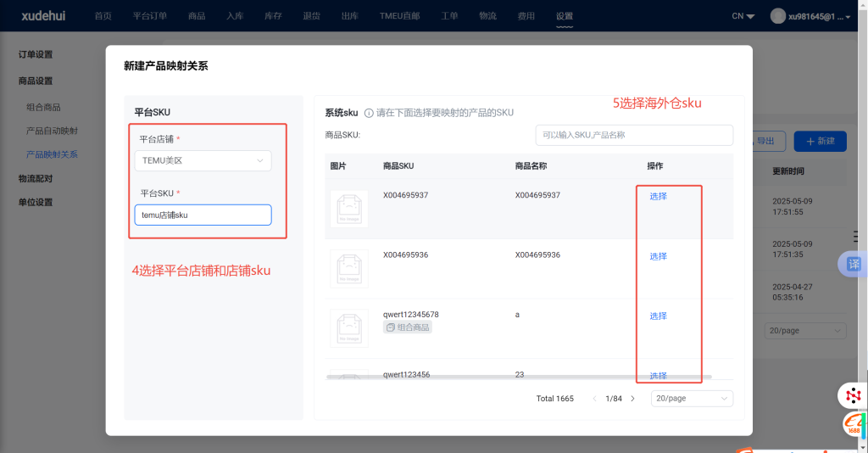Click the 1688 extension icon
Screen dimensions: 868x453
tap(854, 424)
